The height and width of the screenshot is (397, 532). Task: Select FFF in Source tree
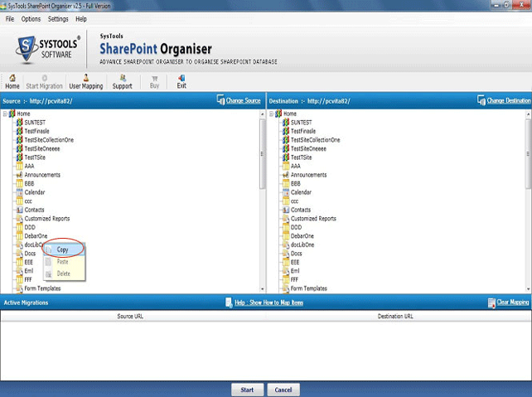click(x=28, y=279)
